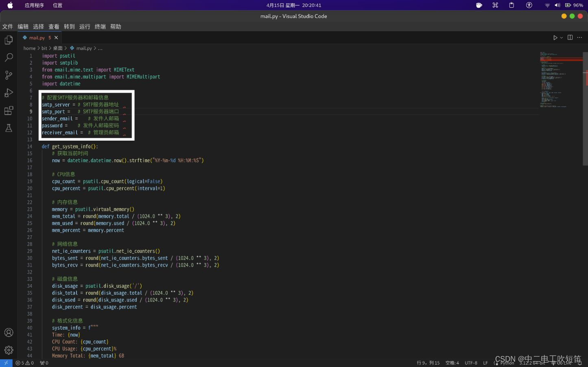Open the clipboard tray icon
Viewport: 588px width, 367px height.
coord(511,5)
